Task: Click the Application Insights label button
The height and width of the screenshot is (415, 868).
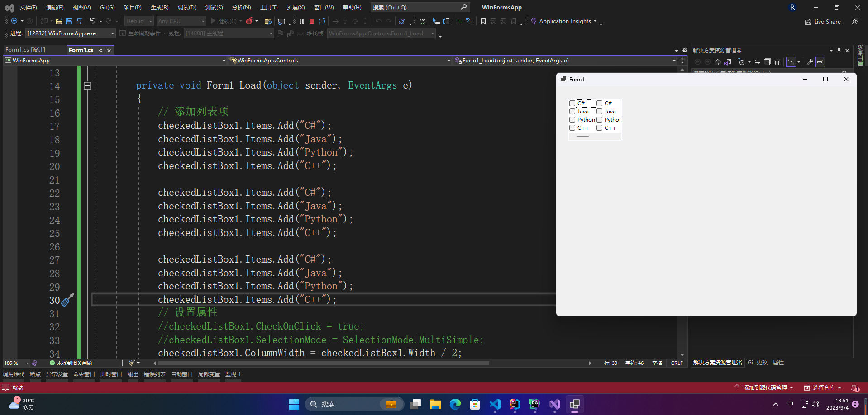Action: pyautogui.click(x=565, y=21)
